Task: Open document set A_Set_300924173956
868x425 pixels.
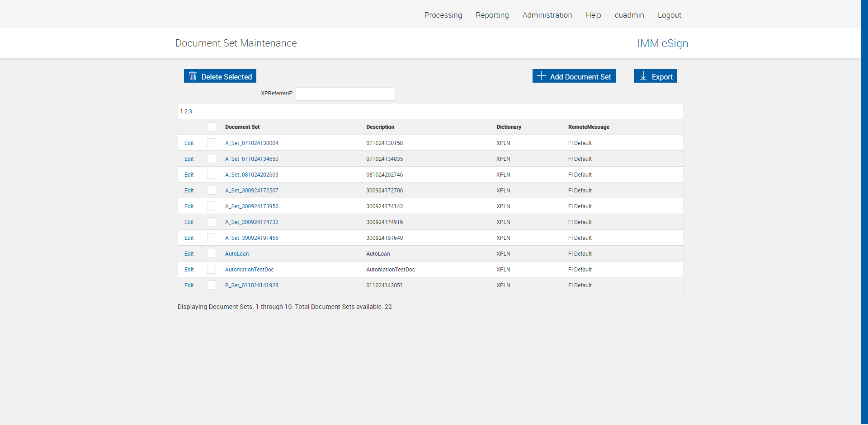Action: 251,206
